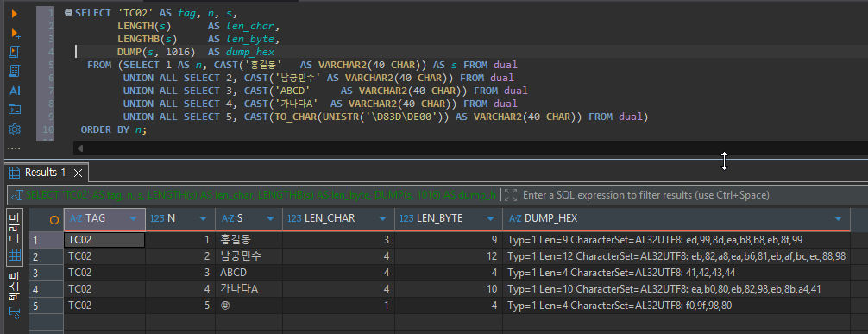Image resolution: width=868 pixels, height=334 pixels.
Task: Show more sidebar tools via the dots icon
Action: click(x=14, y=148)
